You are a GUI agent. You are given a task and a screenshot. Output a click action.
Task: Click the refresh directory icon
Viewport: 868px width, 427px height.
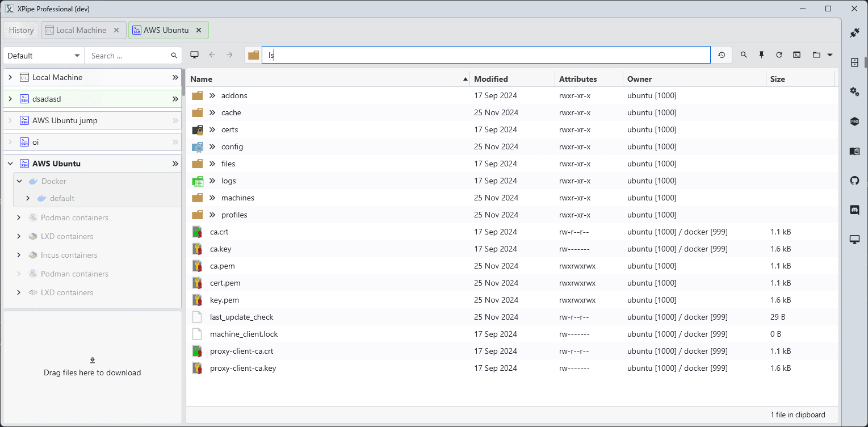click(x=779, y=55)
